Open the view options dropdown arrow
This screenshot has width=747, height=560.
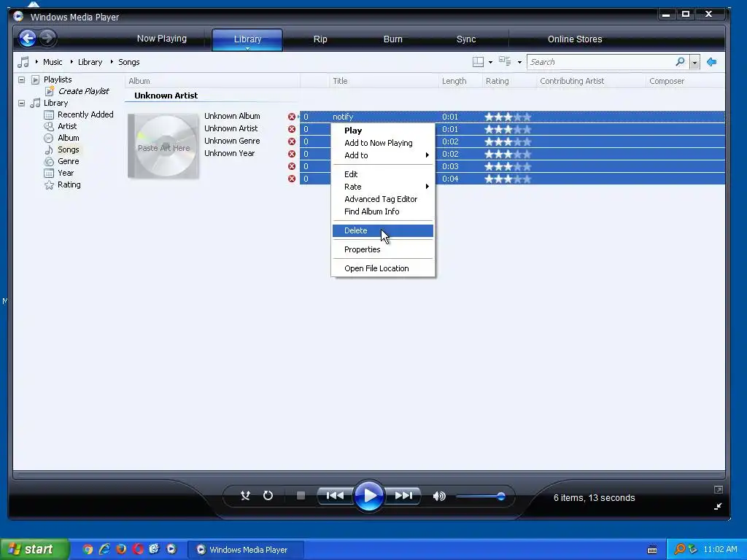point(519,63)
